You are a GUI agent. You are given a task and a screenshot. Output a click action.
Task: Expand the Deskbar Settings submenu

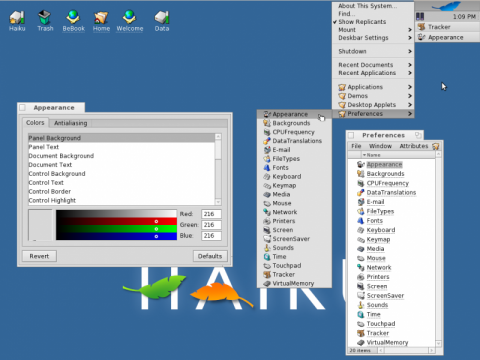tap(373, 38)
